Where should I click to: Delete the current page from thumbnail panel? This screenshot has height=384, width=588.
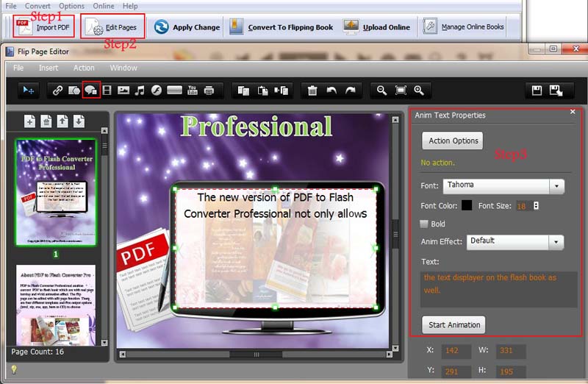click(x=46, y=121)
